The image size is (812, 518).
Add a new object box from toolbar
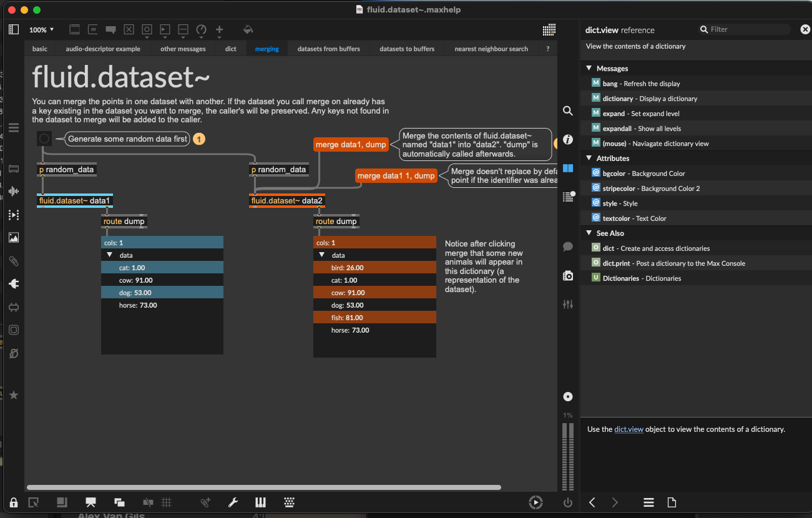click(x=75, y=29)
